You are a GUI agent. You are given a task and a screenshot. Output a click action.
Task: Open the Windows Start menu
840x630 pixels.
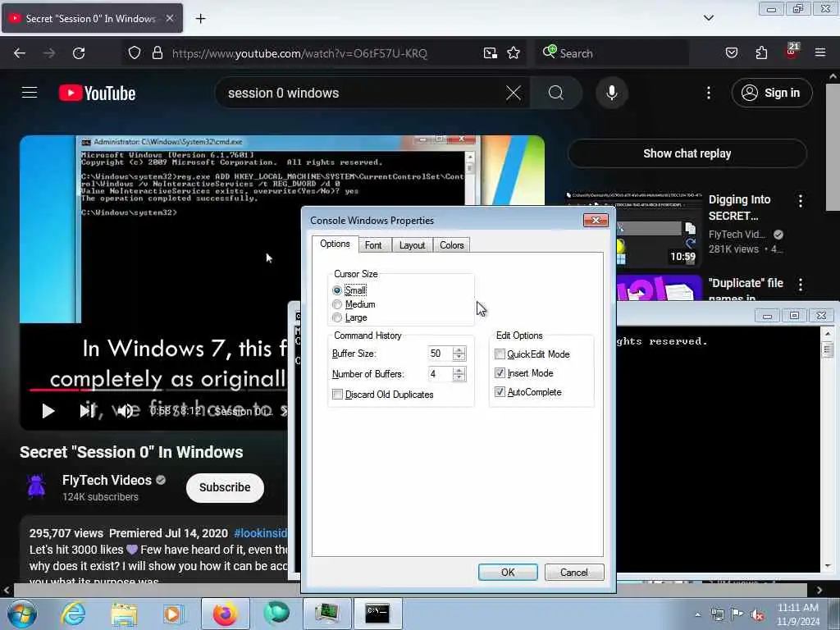22,614
